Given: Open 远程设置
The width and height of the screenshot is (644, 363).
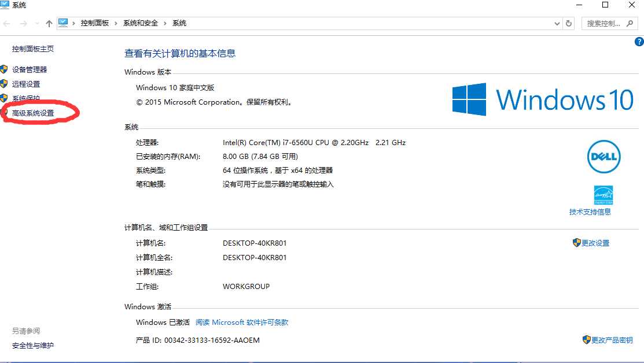Looking at the screenshot, I should [x=26, y=84].
